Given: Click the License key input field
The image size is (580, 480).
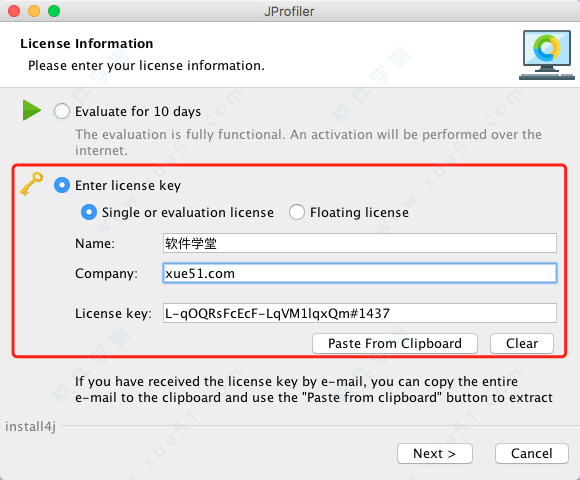Looking at the screenshot, I should (360, 313).
